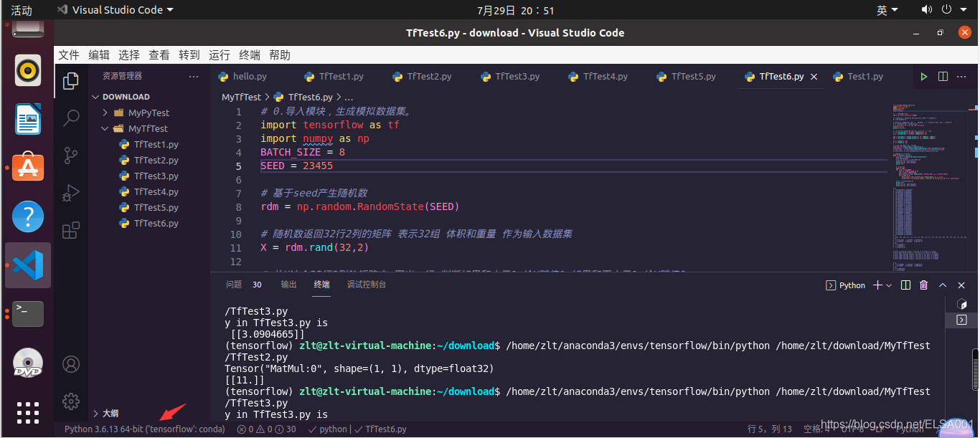Open the Manage gear icon
980x438 pixels.
pos(71,401)
